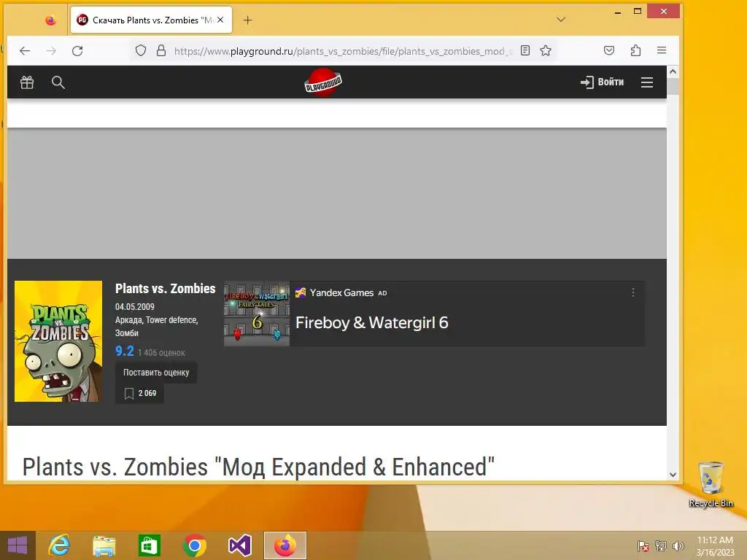Click the Tower defence genre link

171,320
